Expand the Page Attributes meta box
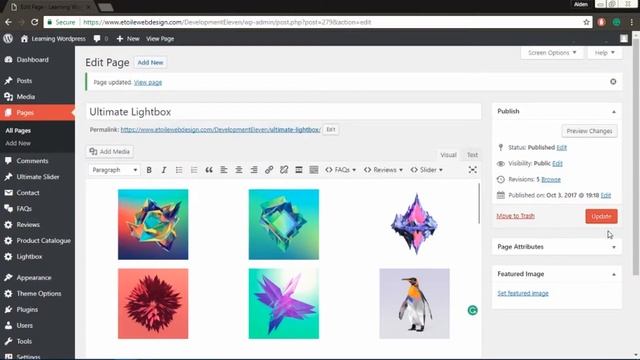The width and height of the screenshot is (640, 360). pos(613,247)
